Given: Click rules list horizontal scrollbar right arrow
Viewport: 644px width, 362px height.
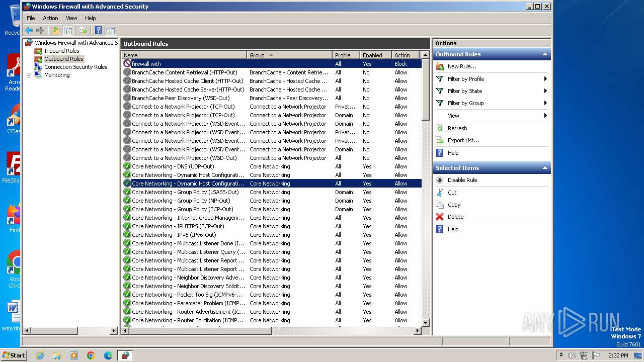Looking at the screenshot, I should tap(418, 331).
